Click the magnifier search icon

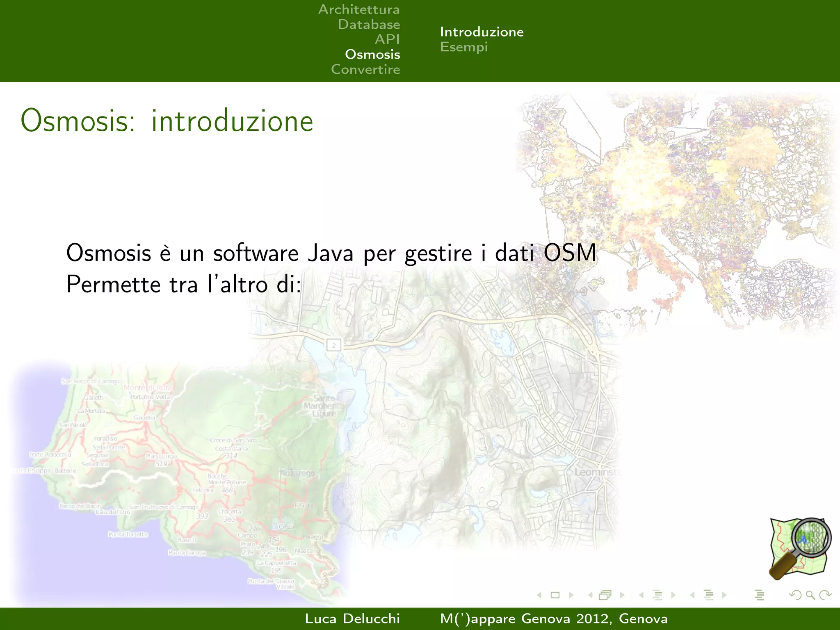coord(810,595)
